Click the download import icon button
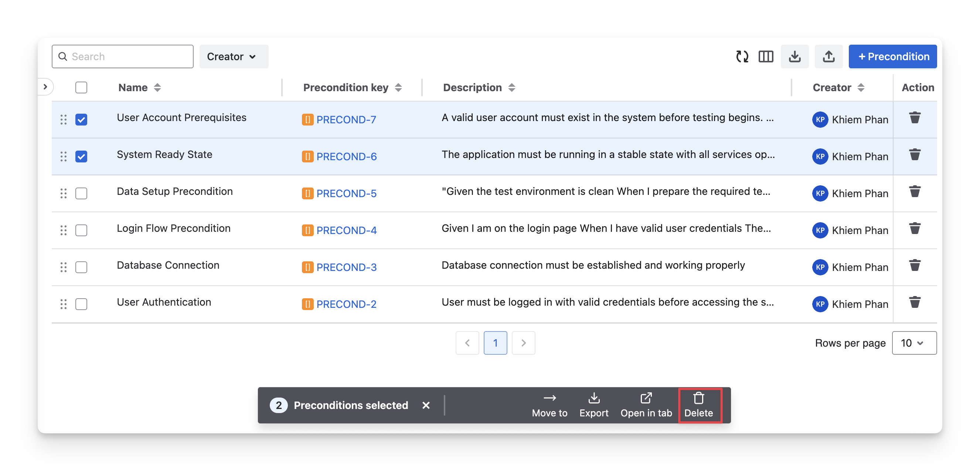 [x=794, y=56]
